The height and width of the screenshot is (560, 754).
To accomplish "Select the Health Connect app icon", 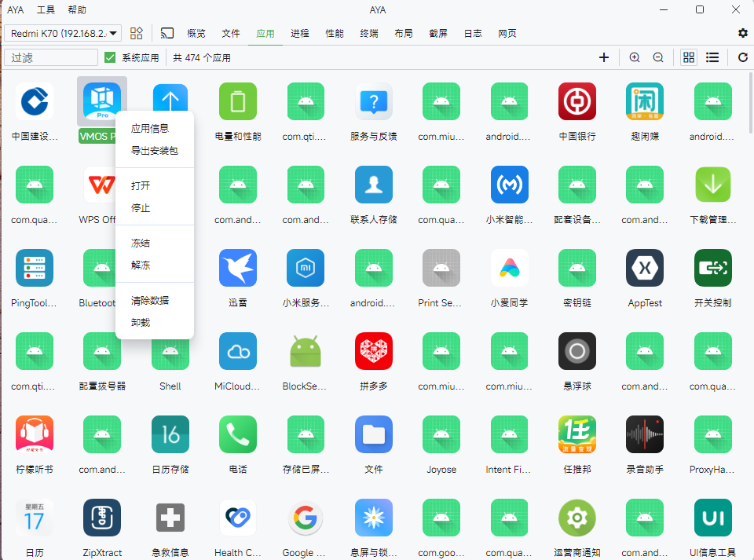I will click(237, 518).
